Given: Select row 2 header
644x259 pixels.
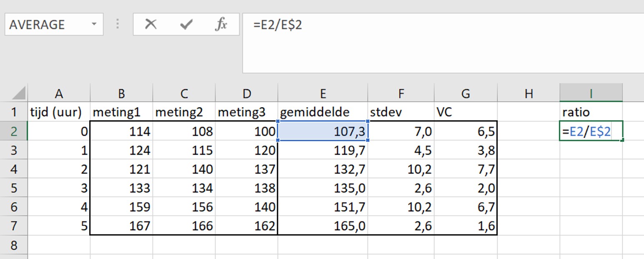Looking at the screenshot, I should (x=14, y=131).
